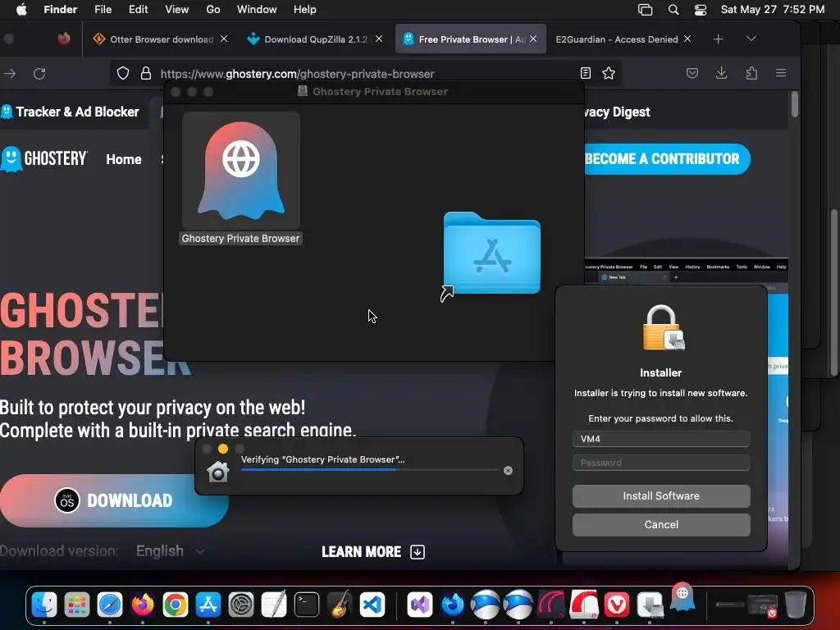Screen dimensions: 840x630
Task: Open the Trash in the Dock
Action: click(796, 605)
